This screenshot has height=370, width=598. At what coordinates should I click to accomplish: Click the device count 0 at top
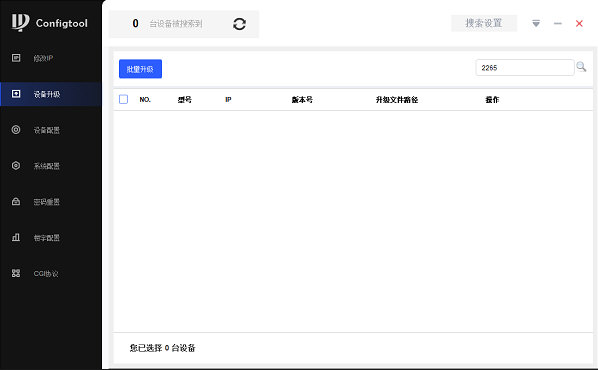[x=135, y=24]
